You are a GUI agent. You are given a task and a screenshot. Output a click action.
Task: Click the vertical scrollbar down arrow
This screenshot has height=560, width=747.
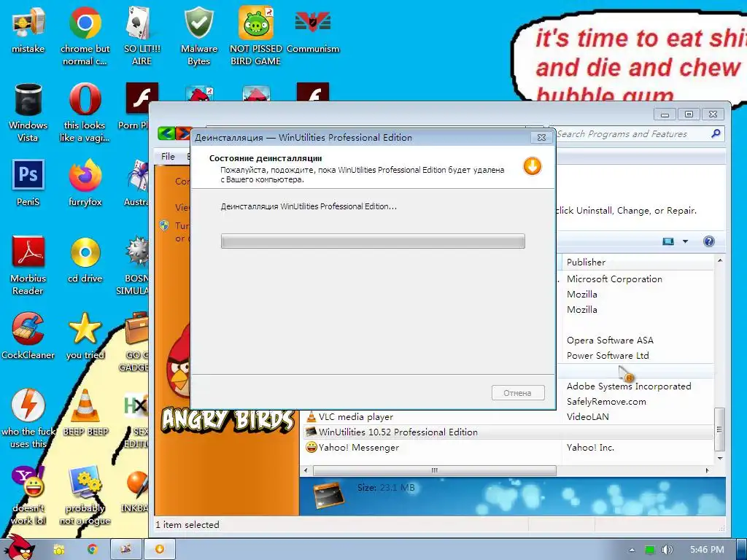(720, 458)
